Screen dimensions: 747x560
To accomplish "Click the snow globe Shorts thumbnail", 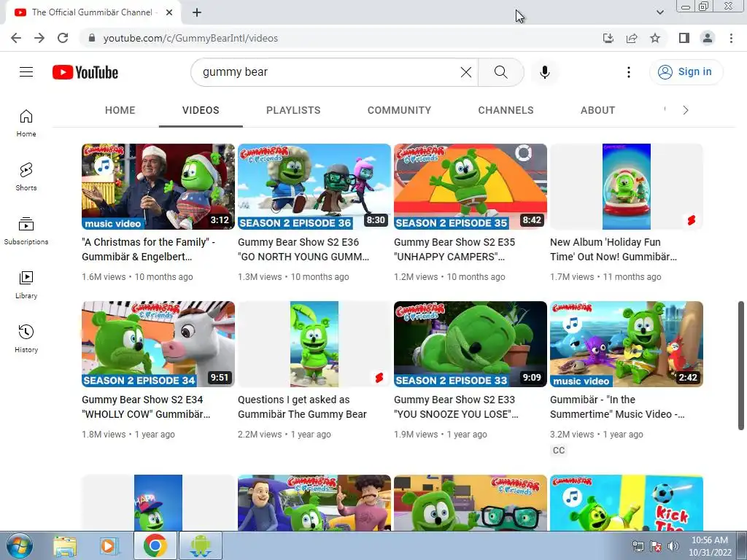I will (x=627, y=187).
